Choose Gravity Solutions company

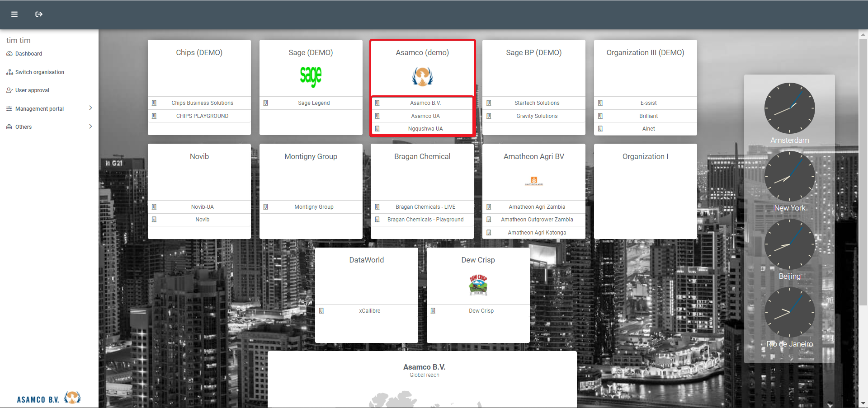click(534, 116)
